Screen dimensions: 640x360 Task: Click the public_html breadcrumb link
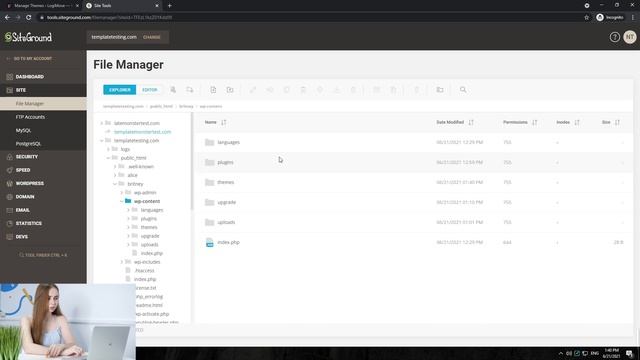point(161,106)
